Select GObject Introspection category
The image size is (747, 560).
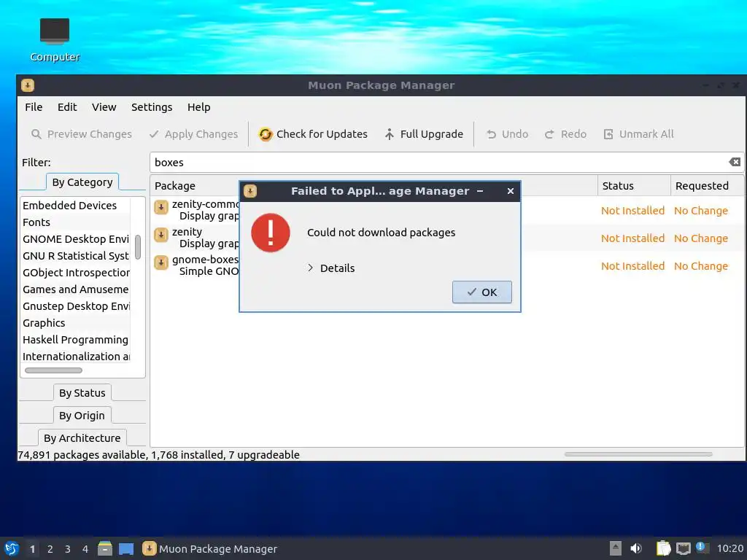coord(75,273)
